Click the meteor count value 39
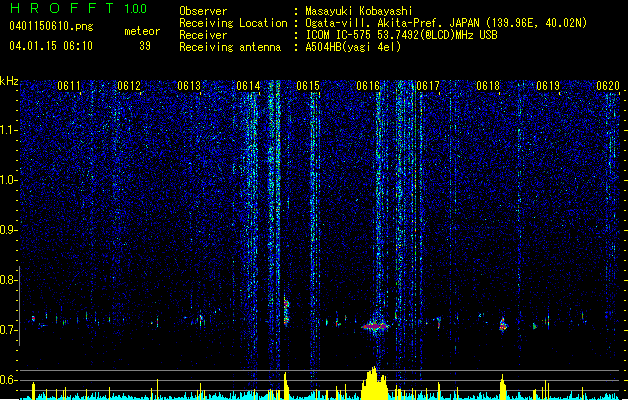 (x=145, y=46)
